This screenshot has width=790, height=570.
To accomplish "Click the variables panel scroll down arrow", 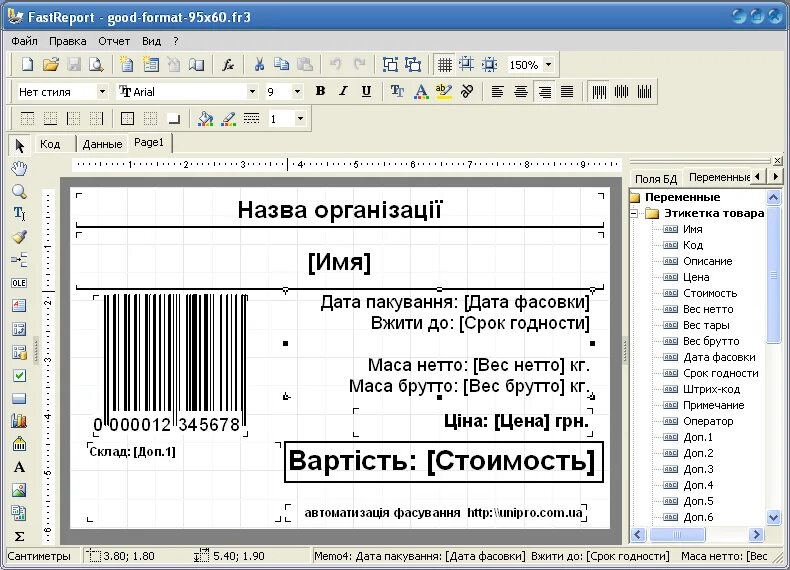I will pyautogui.click(x=773, y=517).
